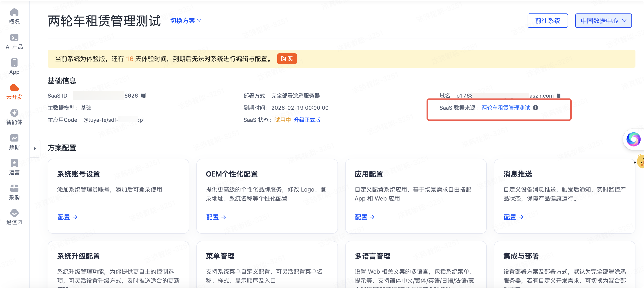Select the App phone icon in sidebar
Viewport: 644px width, 288px height.
[x=14, y=63]
